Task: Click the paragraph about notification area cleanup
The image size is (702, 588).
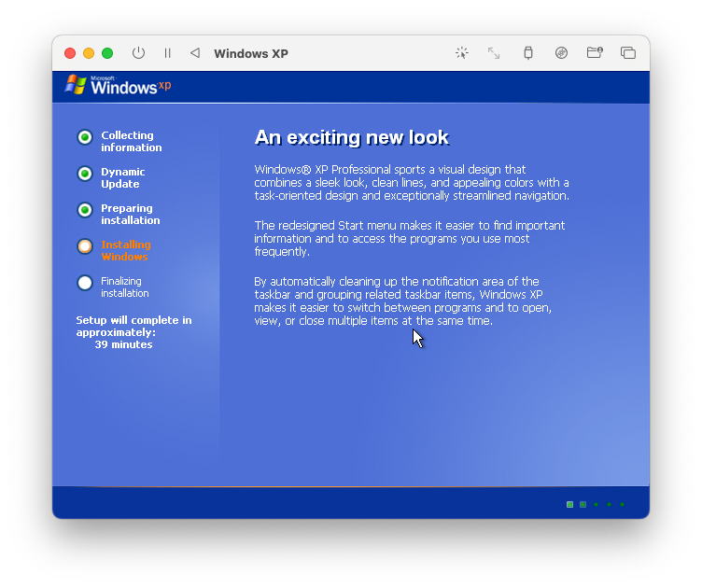Action: pos(403,301)
